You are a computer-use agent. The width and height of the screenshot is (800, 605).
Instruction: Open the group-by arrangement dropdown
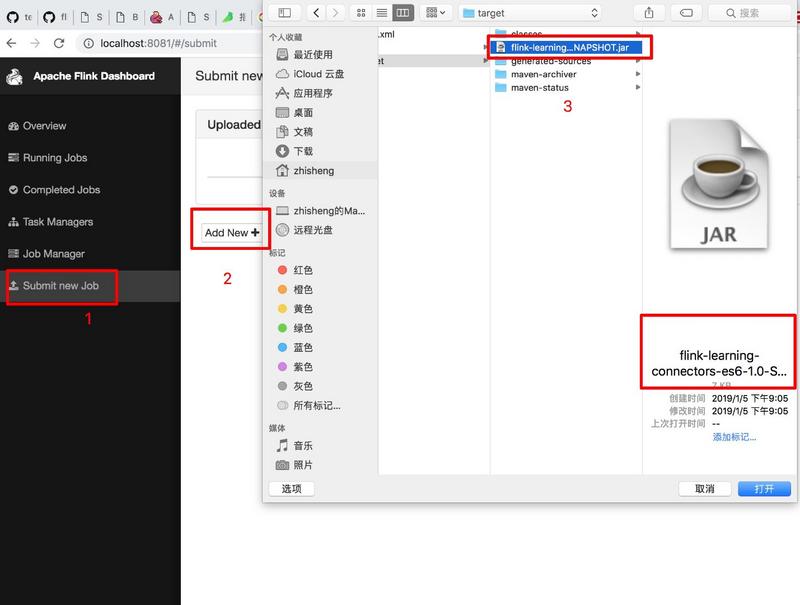(435, 13)
